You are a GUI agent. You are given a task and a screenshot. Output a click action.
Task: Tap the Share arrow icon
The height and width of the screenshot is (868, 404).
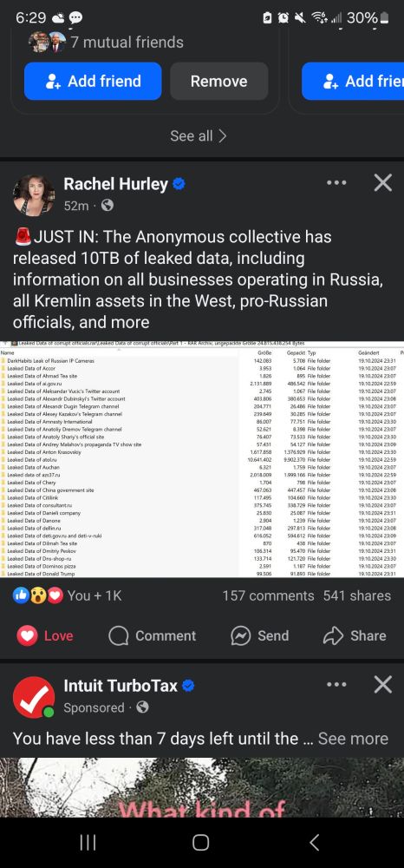click(333, 636)
